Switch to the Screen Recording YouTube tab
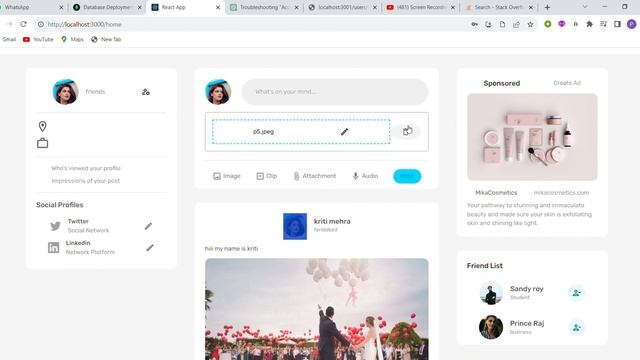 point(420,7)
